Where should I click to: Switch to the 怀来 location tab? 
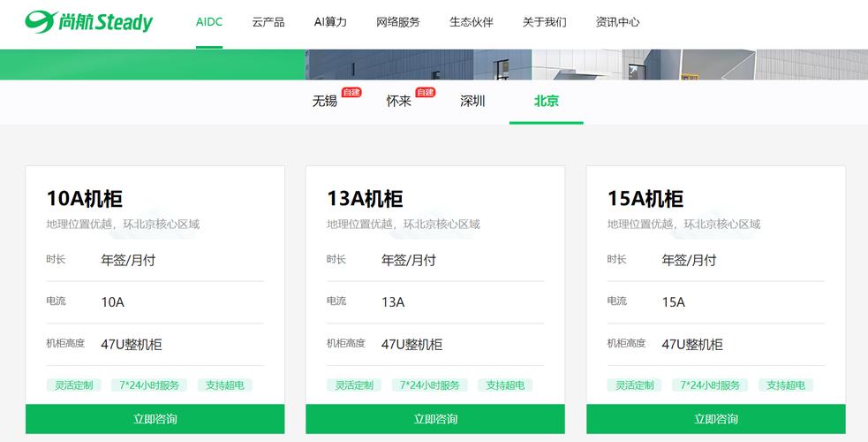pos(398,101)
